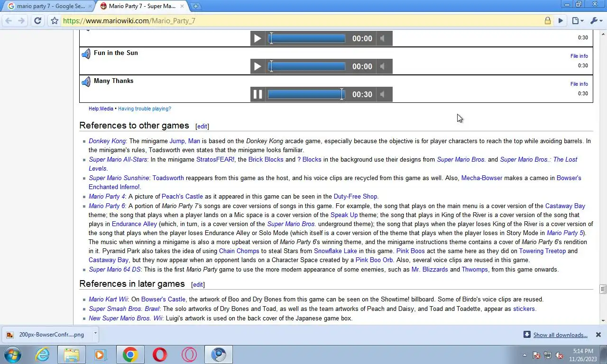Go forward to the next page
This screenshot has width=607, height=364.
[x=21, y=20]
